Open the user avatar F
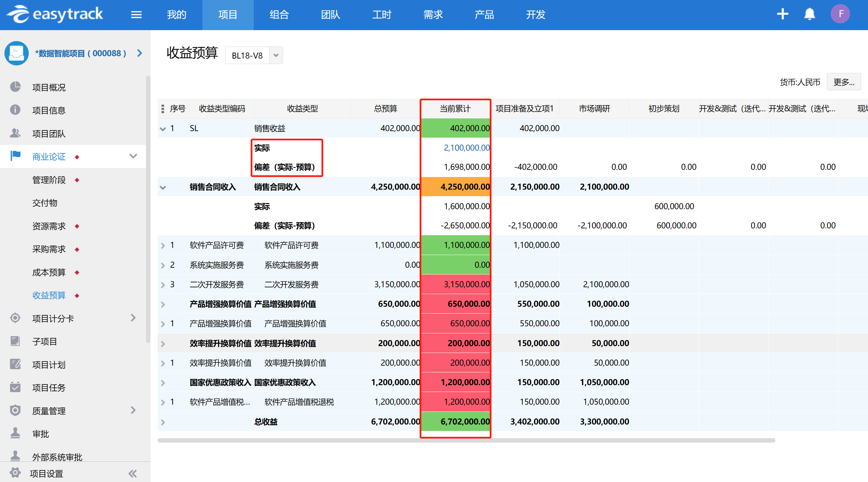868x482 pixels. 840,14
